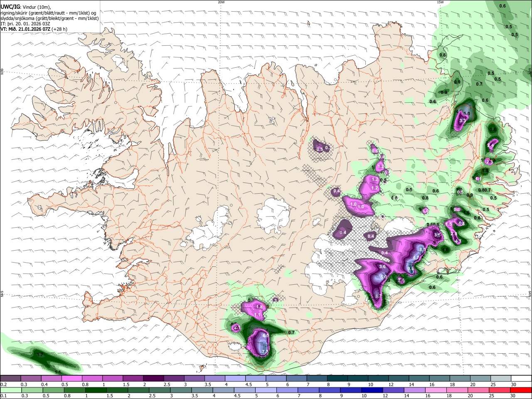The width and height of the screenshot is (532, 399).
Task: Click the 1.7 rain value over the southwest ocean
Action: pyautogui.click(x=40, y=355)
